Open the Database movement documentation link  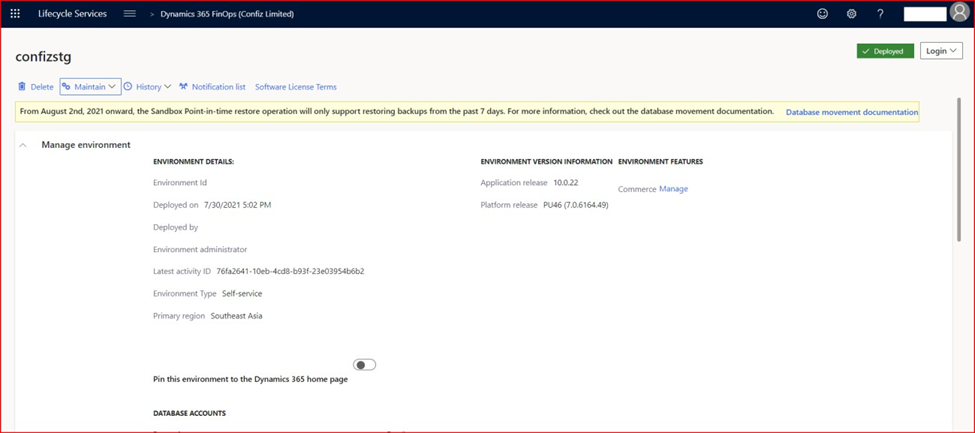point(851,112)
